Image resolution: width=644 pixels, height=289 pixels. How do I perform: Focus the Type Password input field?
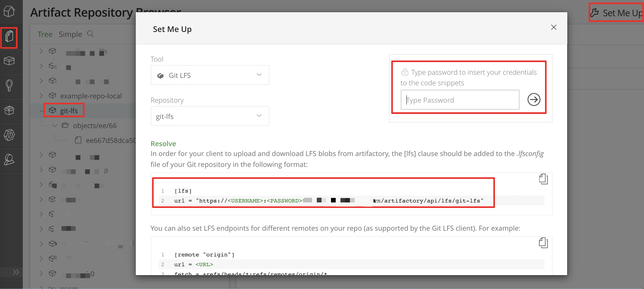coord(460,100)
